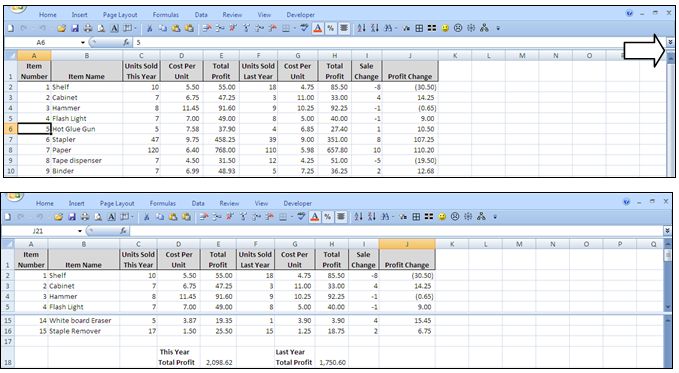The height and width of the screenshot is (373, 679).
Task: Click the Save disk icon in bottom window
Action: click(72, 217)
